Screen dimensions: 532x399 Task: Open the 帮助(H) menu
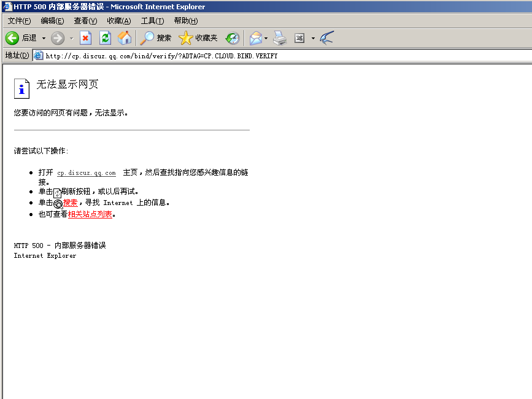[185, 21]
